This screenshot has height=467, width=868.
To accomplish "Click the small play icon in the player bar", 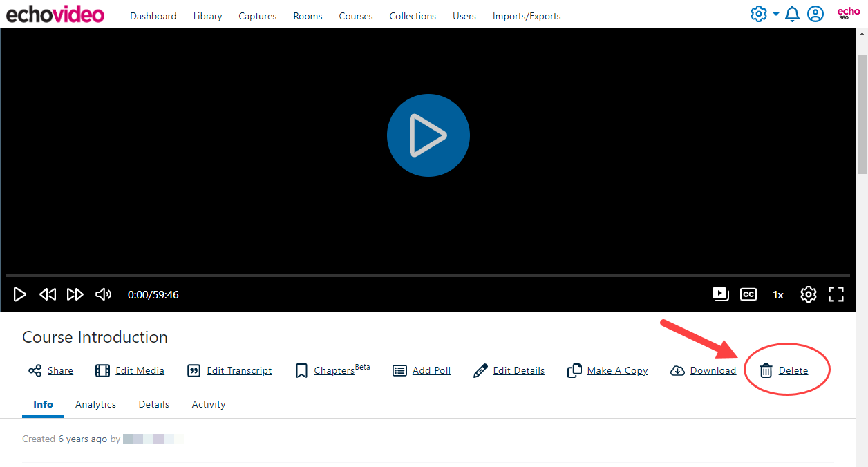I will point(20,294).
